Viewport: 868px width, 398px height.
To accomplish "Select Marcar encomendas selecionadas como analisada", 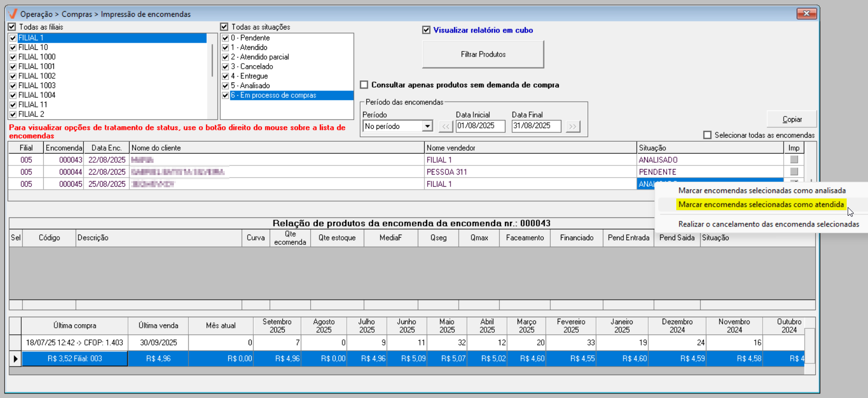I will click(762, 191).
